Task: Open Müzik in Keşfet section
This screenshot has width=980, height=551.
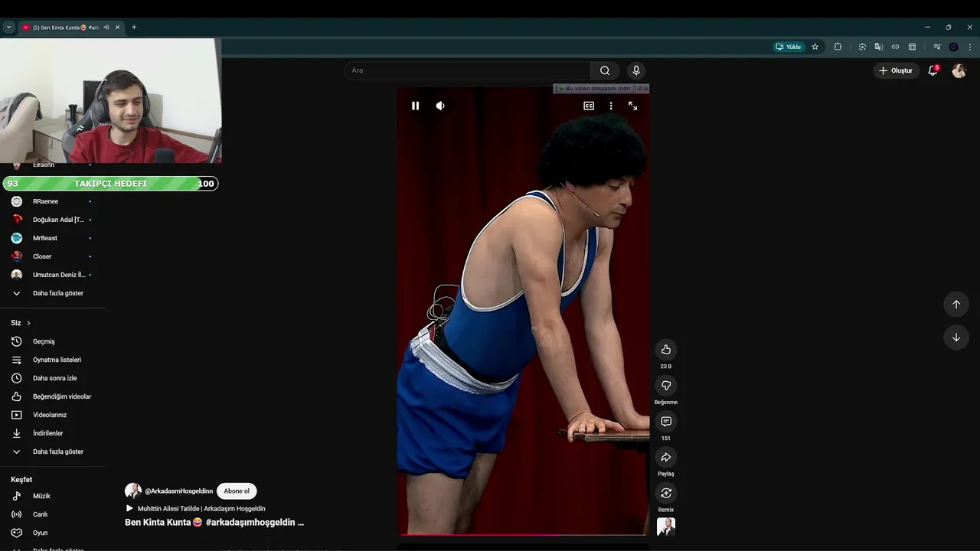Action: (x=53, y=496)
